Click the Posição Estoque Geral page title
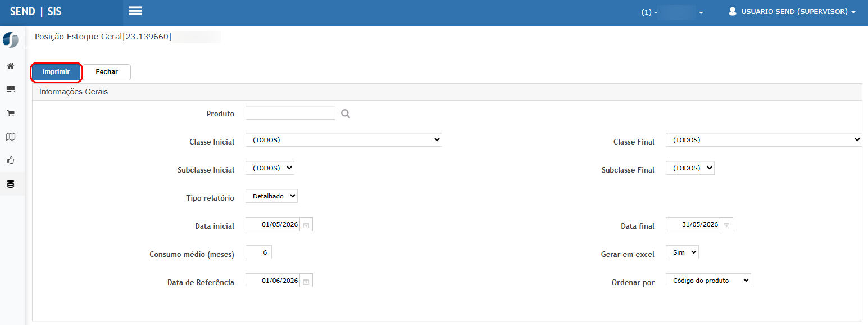Viewport: 868px width, 325px height. pyautogui.click(x=78, y=37)
